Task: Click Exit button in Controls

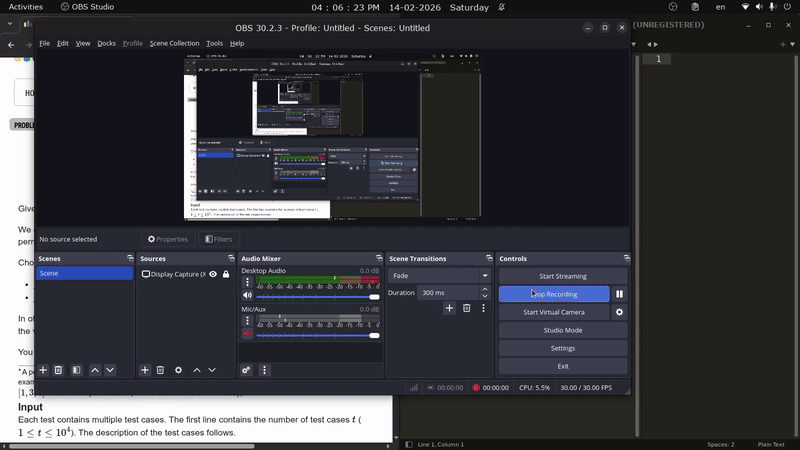Action: 563,366
